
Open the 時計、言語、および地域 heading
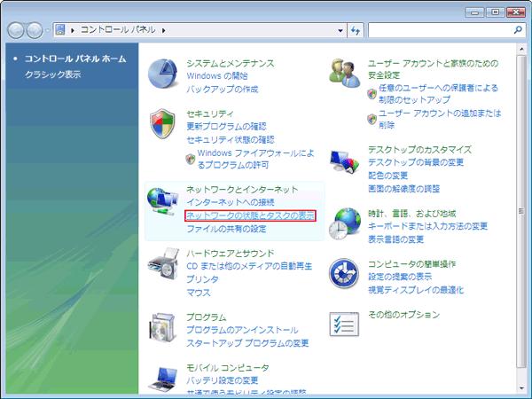[412, 214]
